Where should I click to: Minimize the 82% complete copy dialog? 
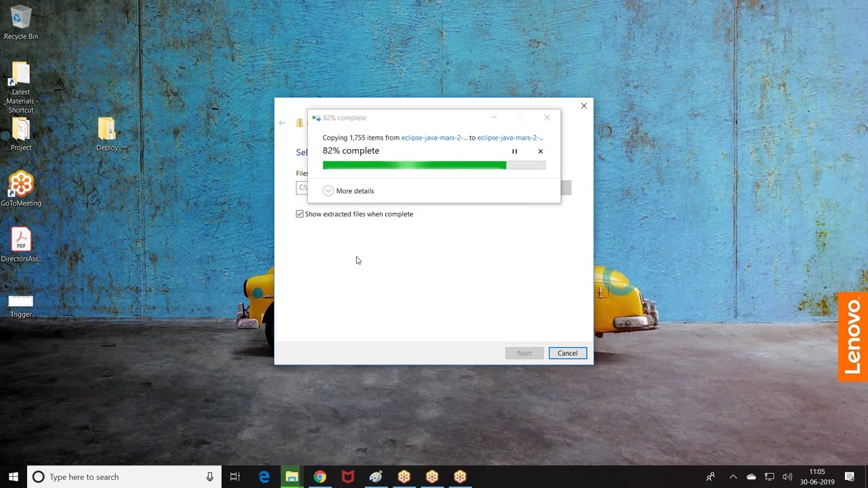494,118
